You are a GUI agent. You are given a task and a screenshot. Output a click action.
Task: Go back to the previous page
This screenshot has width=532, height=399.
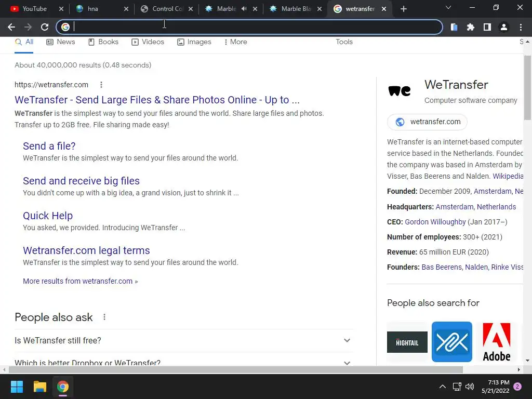tap(11, 27)
